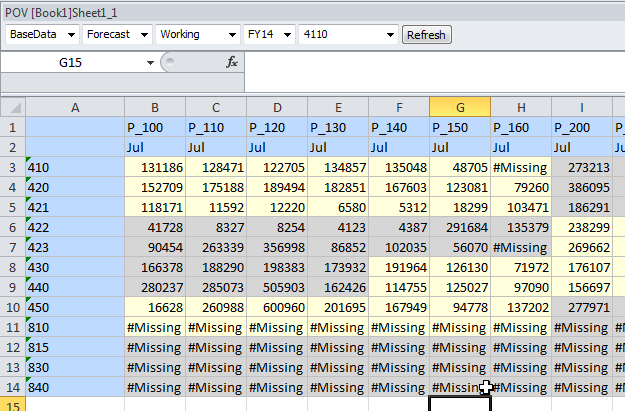
Task: Click cell value 102035
Action: 399,247
